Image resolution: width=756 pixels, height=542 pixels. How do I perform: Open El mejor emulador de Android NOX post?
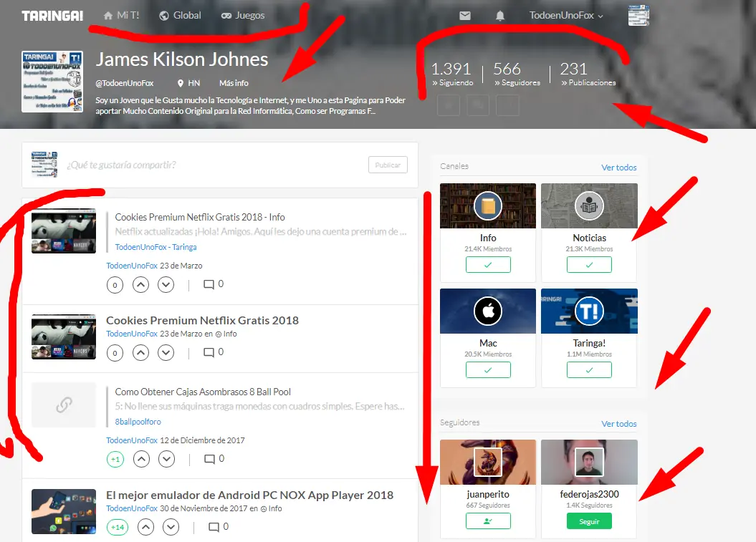pos(250,495)
